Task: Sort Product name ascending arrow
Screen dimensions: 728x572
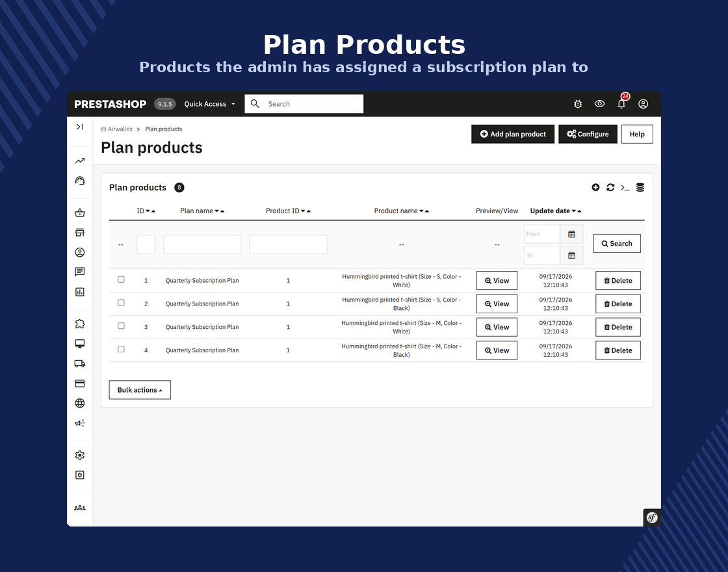Action: click(x=427, y=211)
